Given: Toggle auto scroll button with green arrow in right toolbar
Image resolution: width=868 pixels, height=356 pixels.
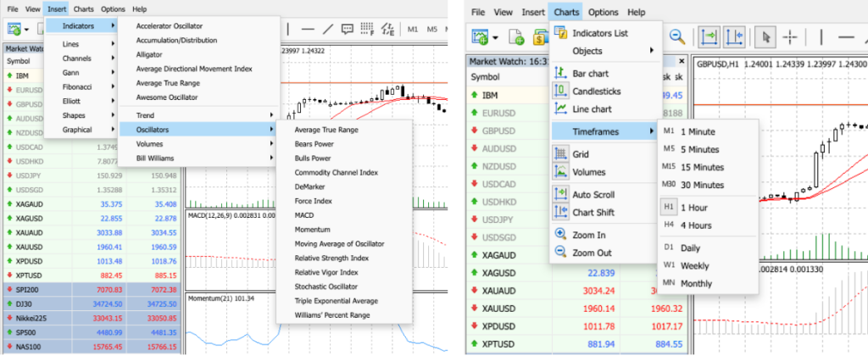Looking at the screenshot, I should click(x=709, y=37).
